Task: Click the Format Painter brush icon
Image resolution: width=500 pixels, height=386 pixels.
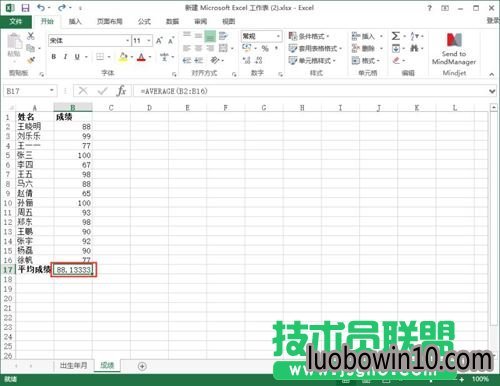Action: click(x=31, y=60)
